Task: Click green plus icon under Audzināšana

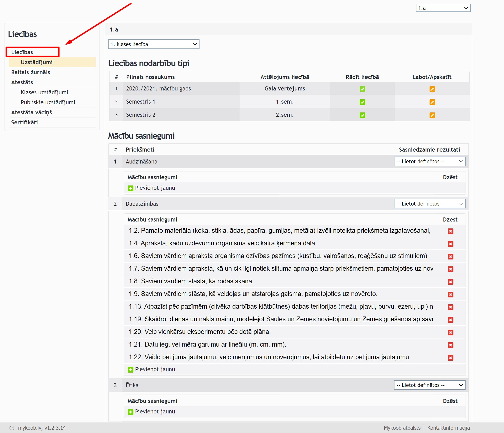Action: (130, 188)
